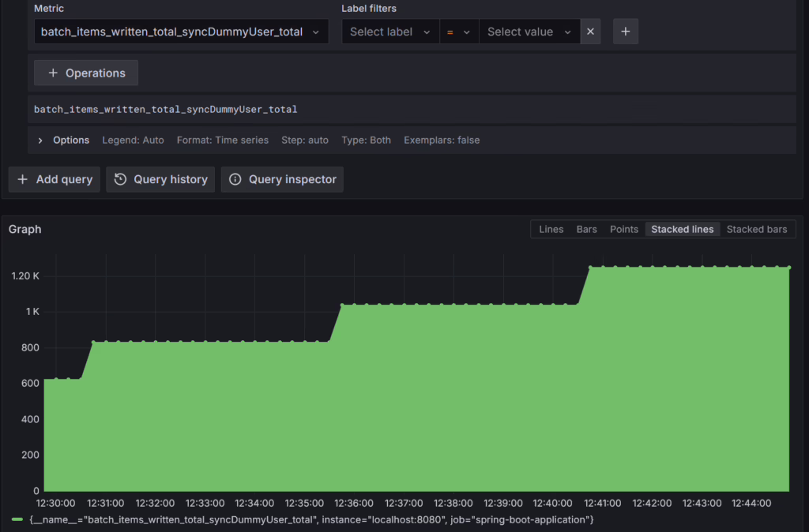The height and width of the screenshot is (532, 809).
Task: Click the Metric heading label
Action: (x=49, y=8)
